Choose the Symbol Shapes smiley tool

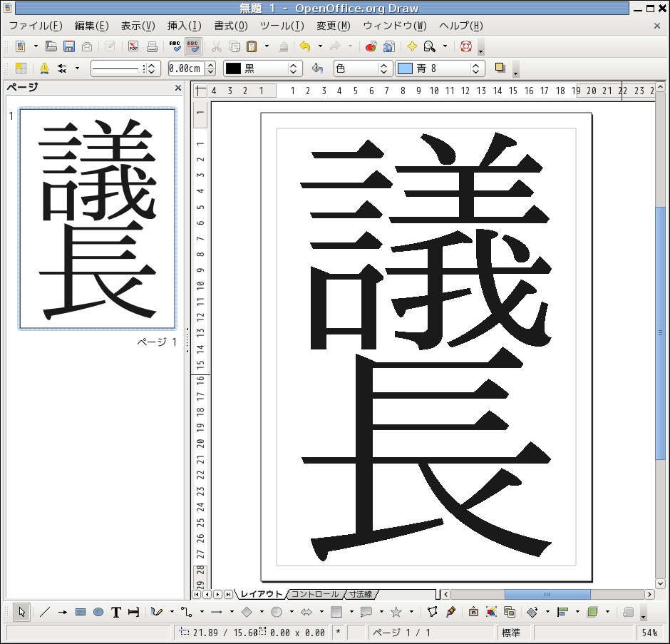coord(277,612)
